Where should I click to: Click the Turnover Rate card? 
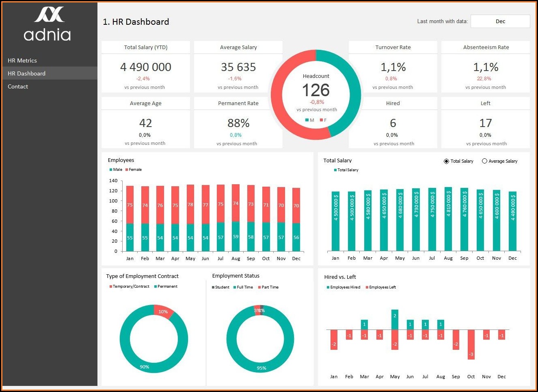[x=393, y=67]
